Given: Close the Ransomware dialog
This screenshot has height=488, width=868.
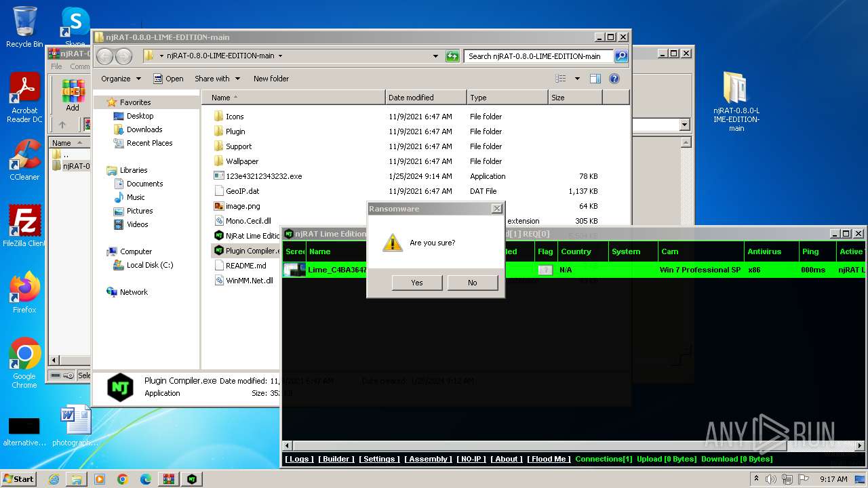Looking at the screenshot, I should [x=496, y=209].
